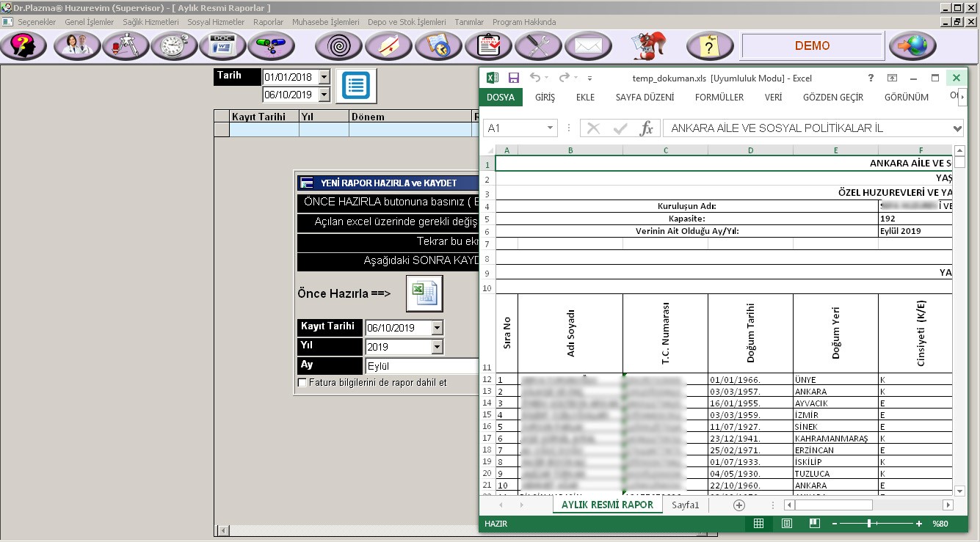Open the DOSYA tab in Excel
Viewport: 980px width, 542px height.
(x=501, y=97)
